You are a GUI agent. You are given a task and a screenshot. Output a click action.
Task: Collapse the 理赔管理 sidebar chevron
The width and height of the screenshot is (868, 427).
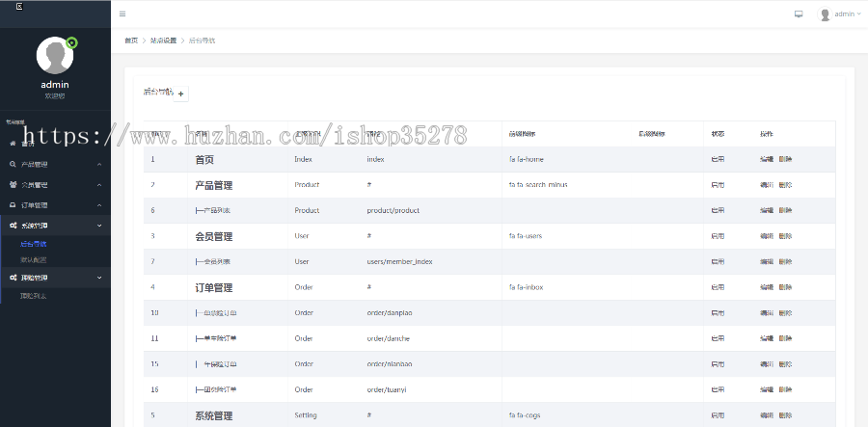tap(99, 278)
